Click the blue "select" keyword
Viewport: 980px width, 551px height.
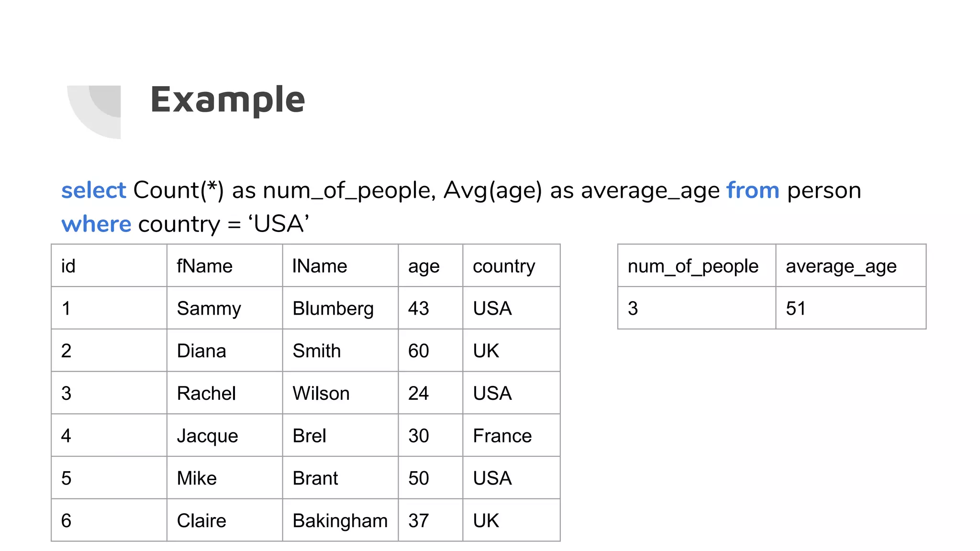coord(93,190)
